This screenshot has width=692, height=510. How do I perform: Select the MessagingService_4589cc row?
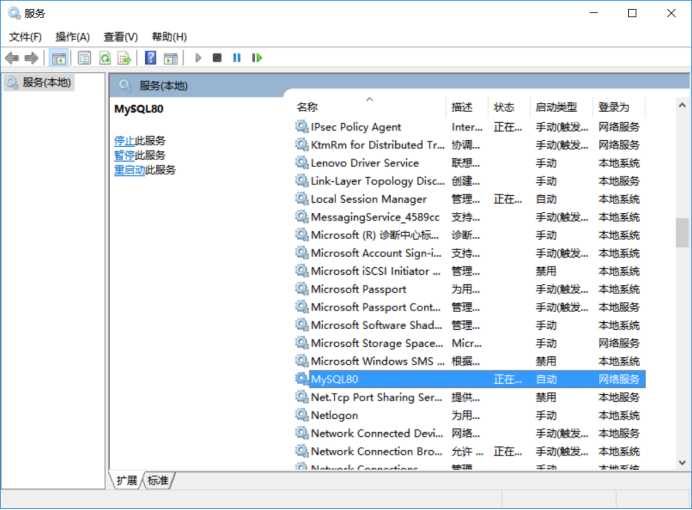pyautogui.click(x=470, y=217)
